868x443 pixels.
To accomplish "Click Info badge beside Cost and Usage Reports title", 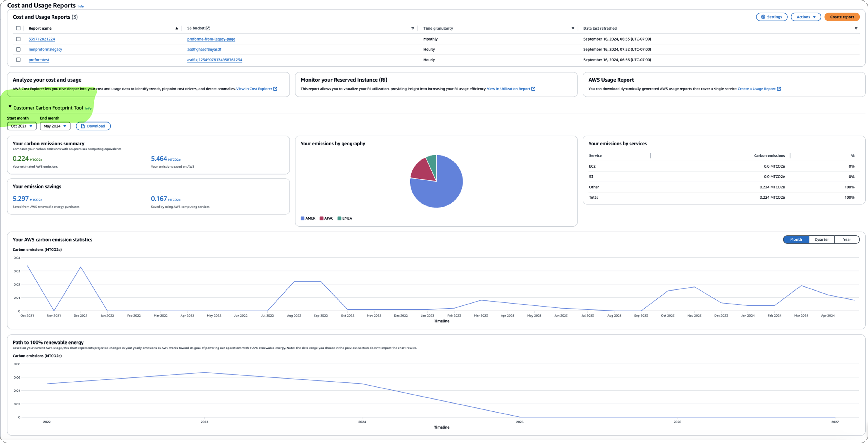I will 81,6.
